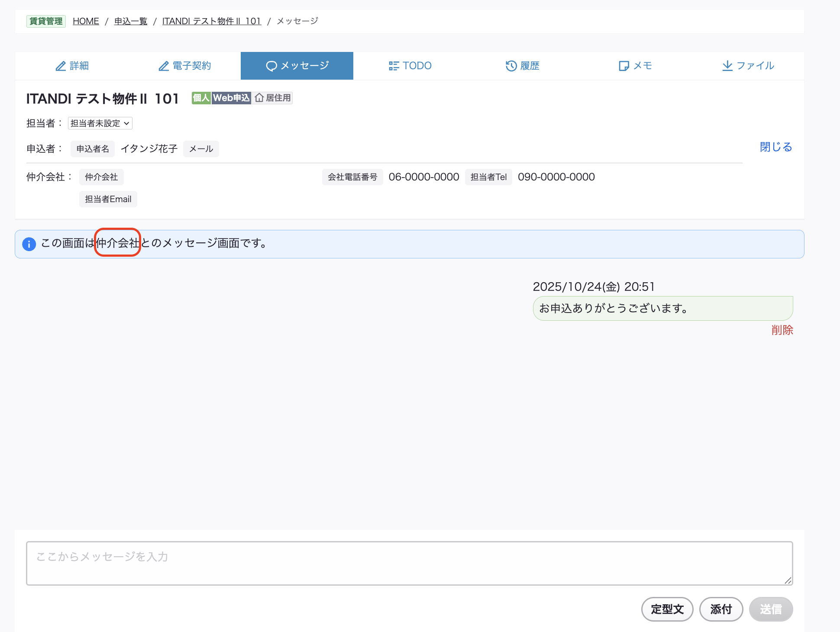Open the 詳細 tab
Screen dimensions: 840x632
[x=72, y=66]
